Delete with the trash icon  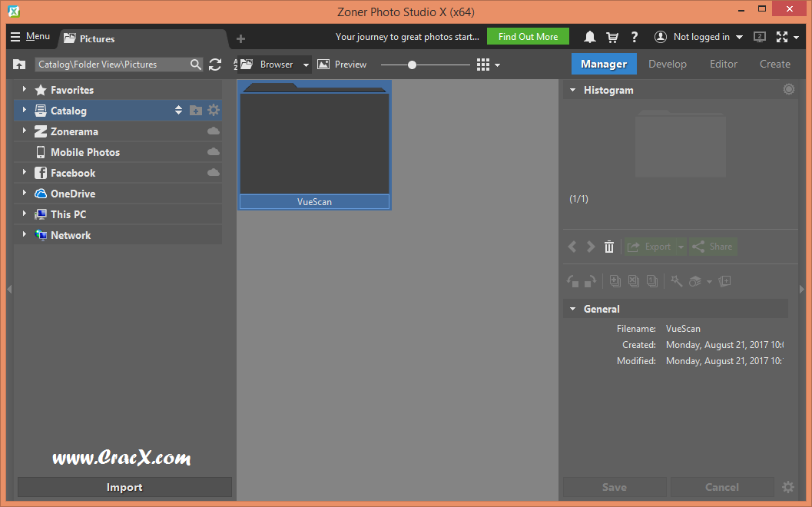point(609,247)
